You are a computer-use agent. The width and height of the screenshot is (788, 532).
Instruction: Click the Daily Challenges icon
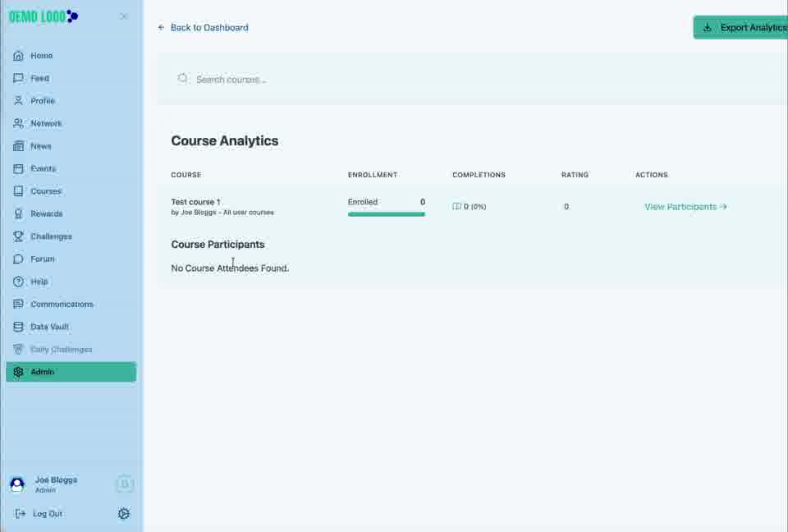tap(18, 350)
